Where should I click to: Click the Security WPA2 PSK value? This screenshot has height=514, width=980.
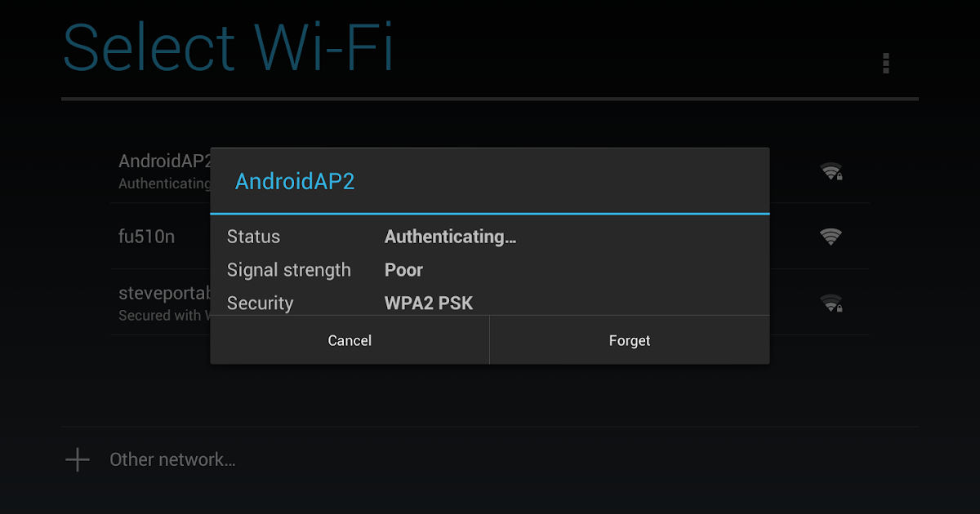tap(428, 303)
